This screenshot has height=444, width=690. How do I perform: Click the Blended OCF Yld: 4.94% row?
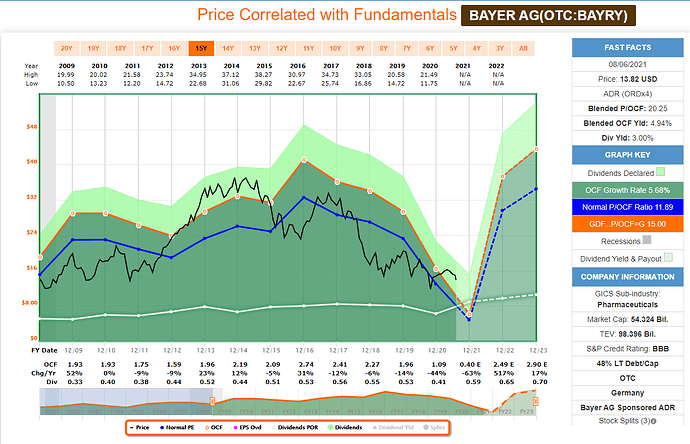coord(628,123)
